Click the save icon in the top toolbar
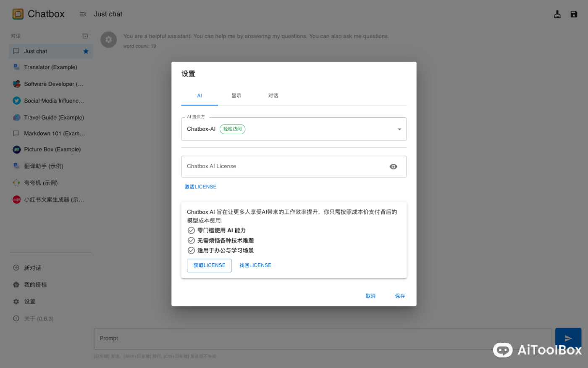 pos(574,14)
